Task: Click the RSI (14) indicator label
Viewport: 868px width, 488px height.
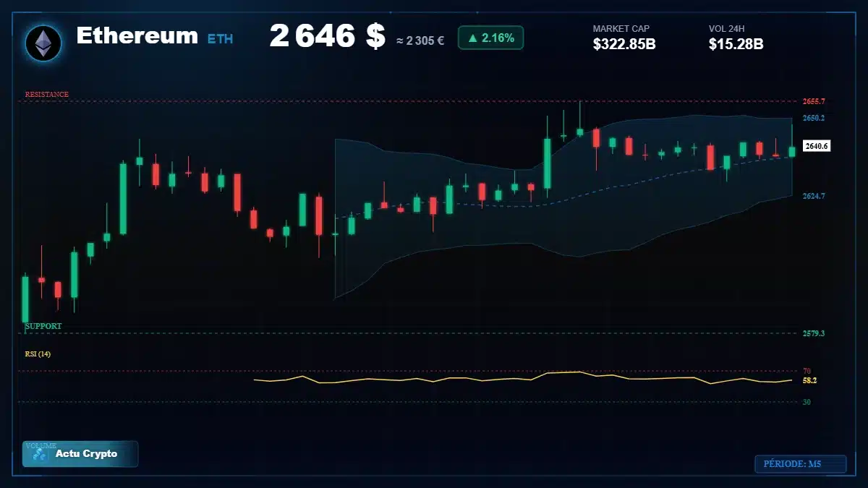Action: (x=38, y=354)
